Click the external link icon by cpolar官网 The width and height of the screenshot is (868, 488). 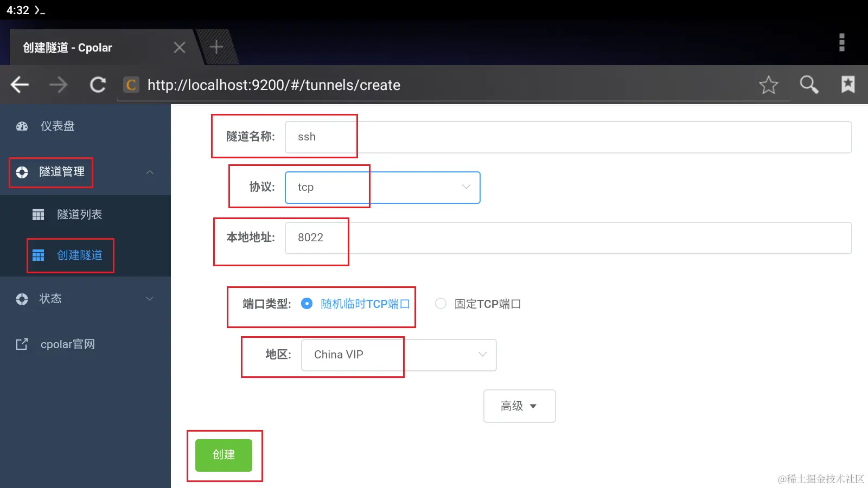[x=22, y=344]
